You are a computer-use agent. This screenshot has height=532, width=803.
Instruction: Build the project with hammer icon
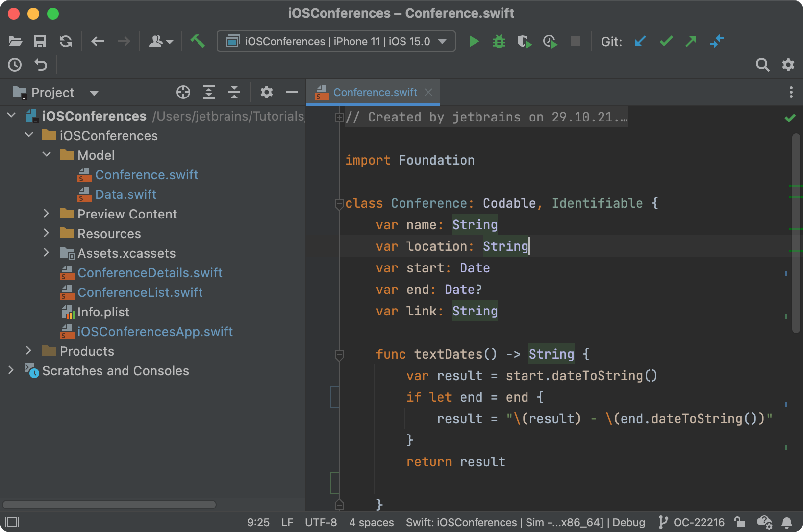click(198, 41)
